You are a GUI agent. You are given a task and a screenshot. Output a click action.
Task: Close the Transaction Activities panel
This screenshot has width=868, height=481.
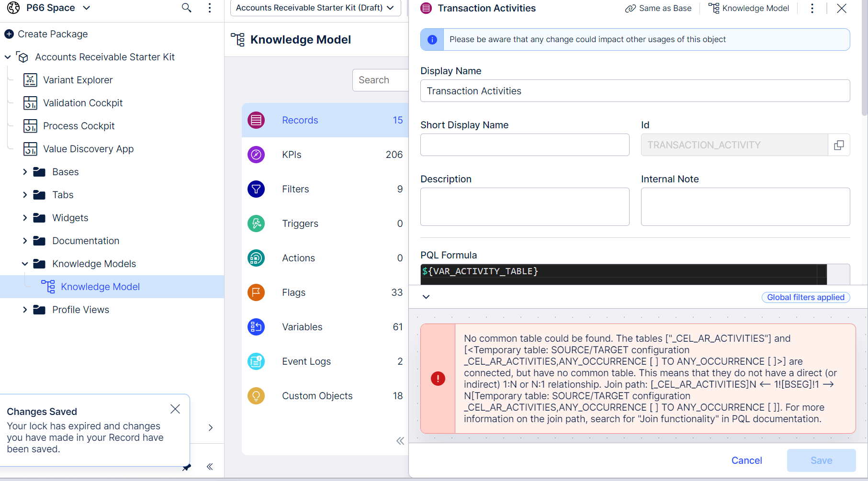coord(842,8)
